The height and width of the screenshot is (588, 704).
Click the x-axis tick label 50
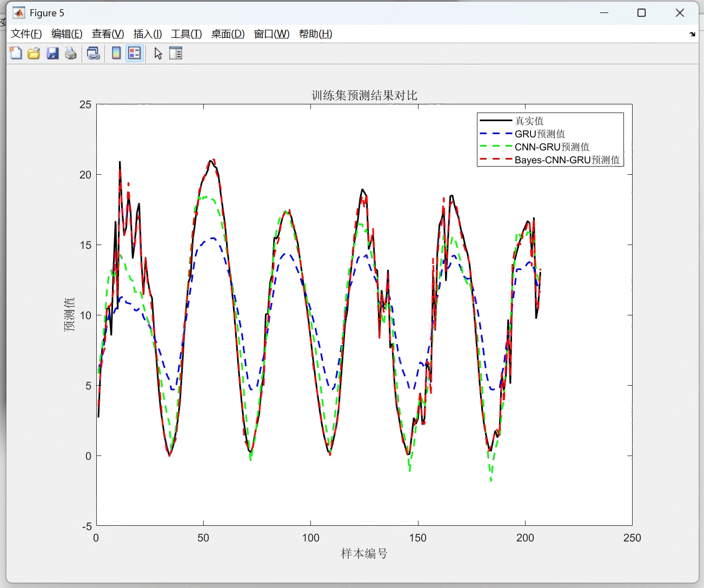point(203,538)
